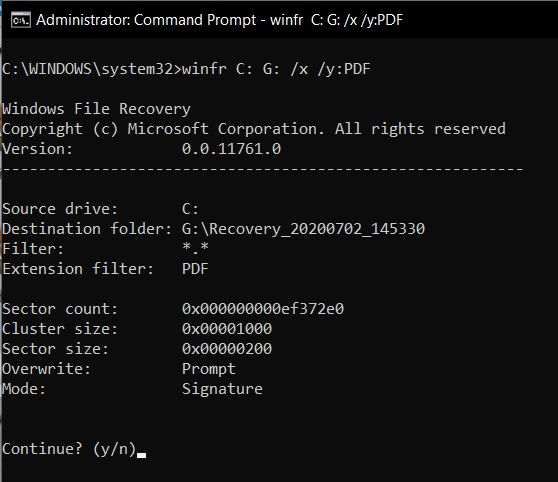Click the Administrator: Command Prompt title bar text
558x482 pixels.
[x=219, y=20]
